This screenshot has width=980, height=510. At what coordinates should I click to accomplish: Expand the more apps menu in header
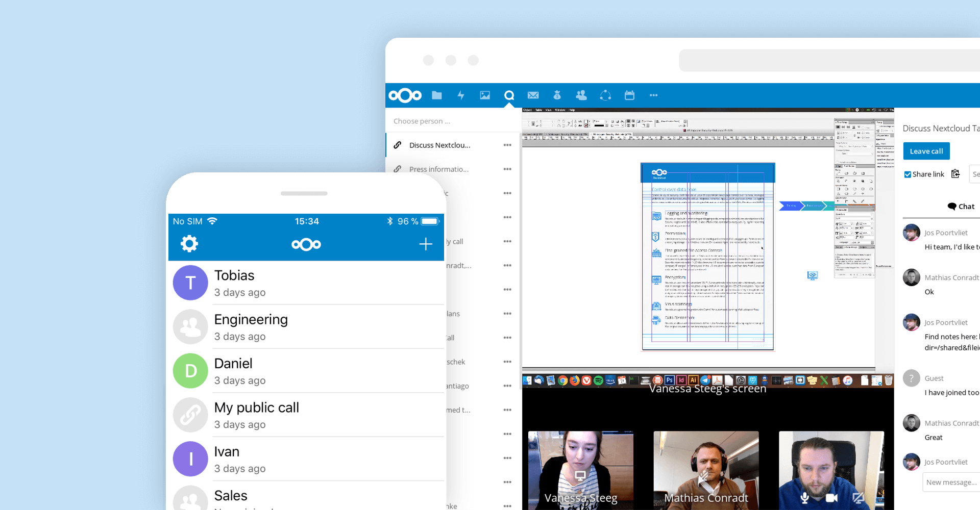pyautogui.click(x=654, y=95)
